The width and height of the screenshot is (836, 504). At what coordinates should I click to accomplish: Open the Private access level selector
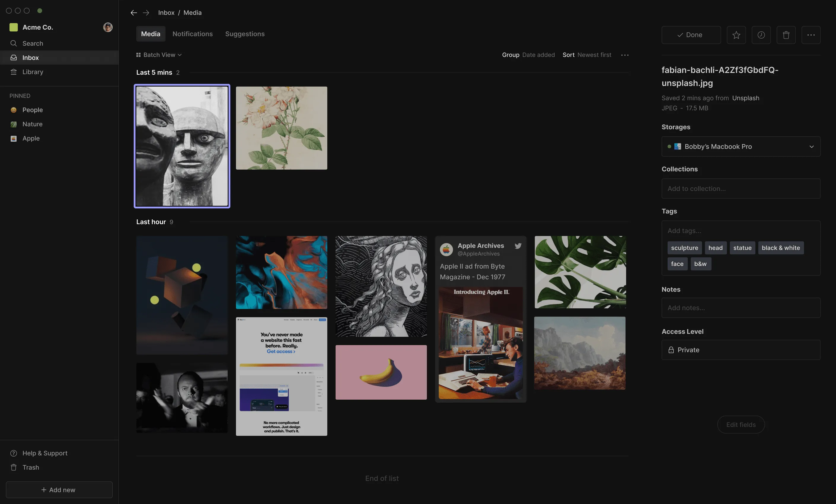pos(741,350)
